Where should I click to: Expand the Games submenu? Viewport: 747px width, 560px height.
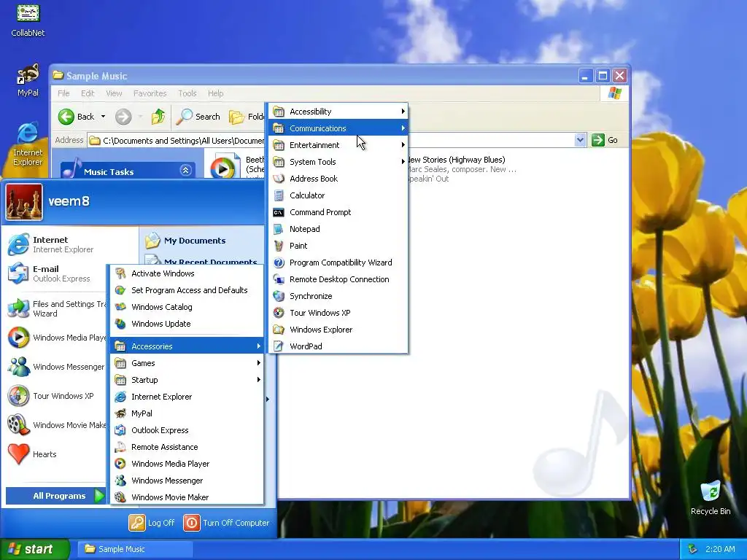tap(187, 363)
